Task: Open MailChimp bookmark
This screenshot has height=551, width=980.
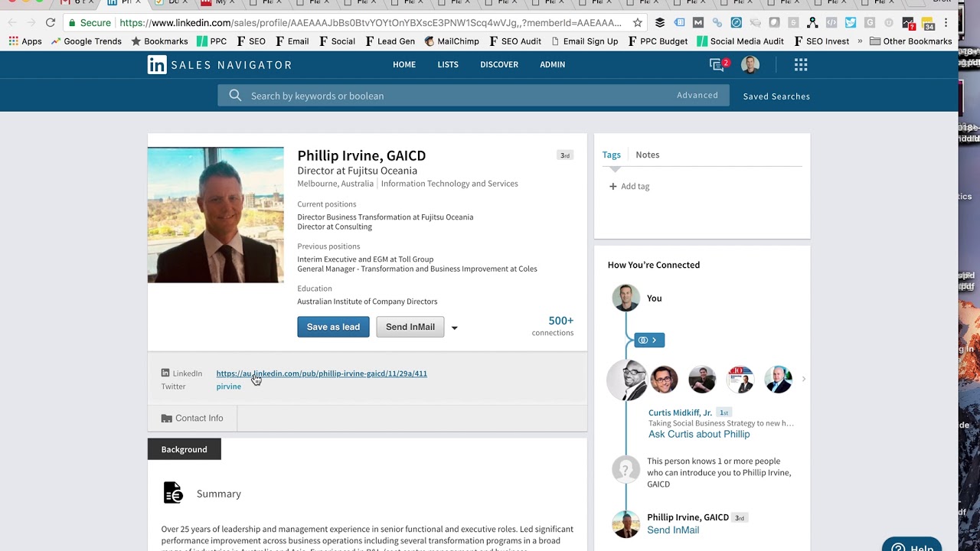Action: tap(451, 41)
